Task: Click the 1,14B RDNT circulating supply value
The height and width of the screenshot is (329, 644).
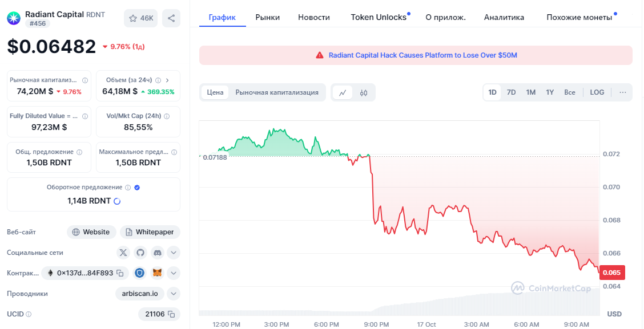Action: tap(89, 201)
